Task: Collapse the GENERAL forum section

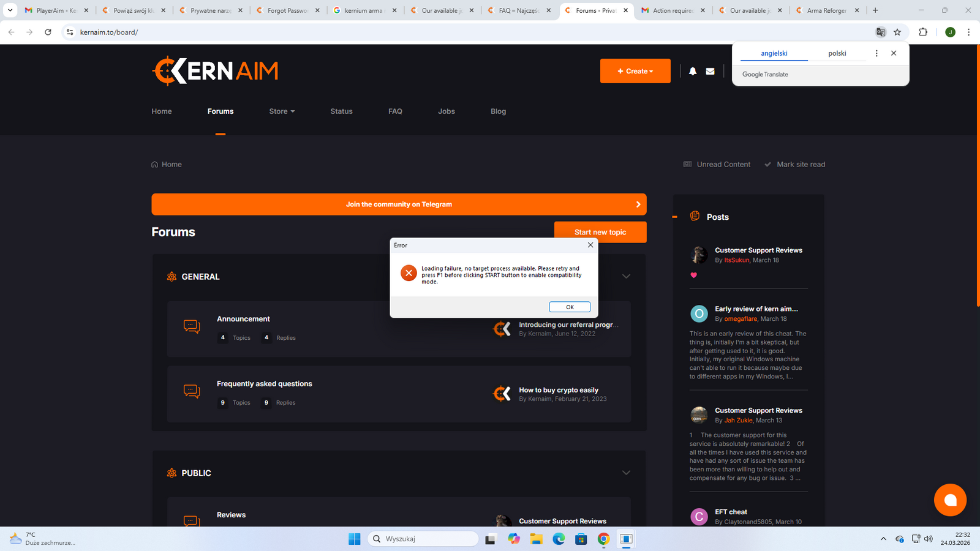Action: [x=626, y=276]
